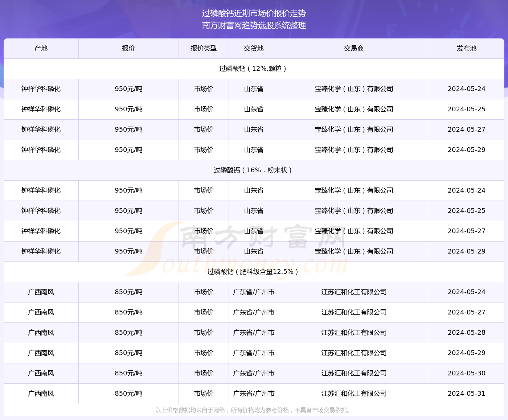
Task: Click date 2024-05-29 in 16% 粉末状 section
Action: pyautogui.click(x=466, y=251)
